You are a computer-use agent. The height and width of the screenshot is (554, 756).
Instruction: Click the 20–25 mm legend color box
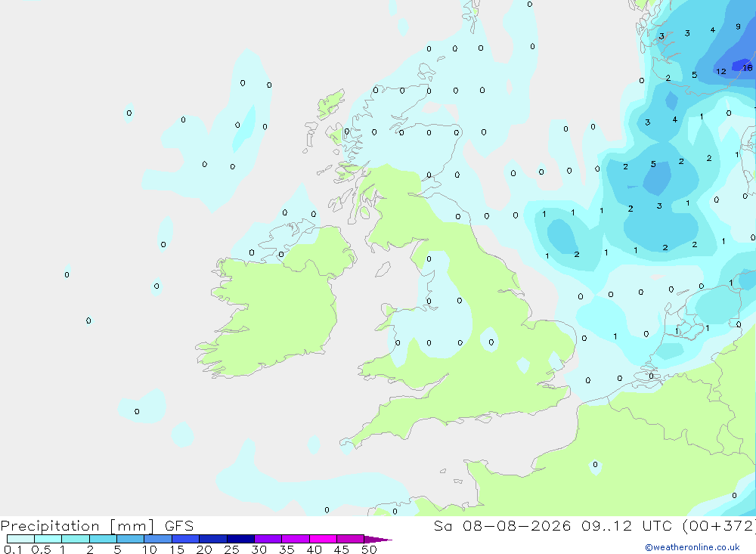(x=213, y=539)
